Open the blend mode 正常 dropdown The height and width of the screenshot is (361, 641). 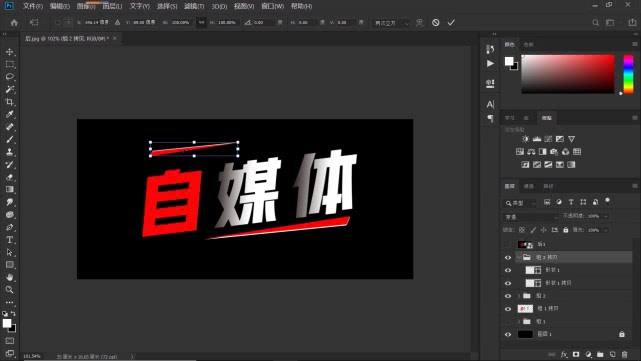pyautogui.click(x=531, y=217)
